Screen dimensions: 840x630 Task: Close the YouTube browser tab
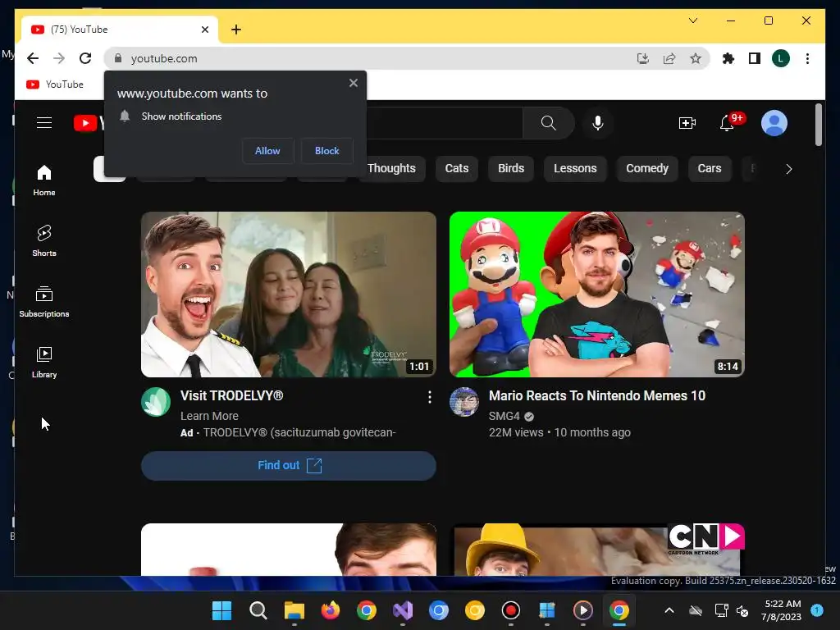[x=204, y=30]
